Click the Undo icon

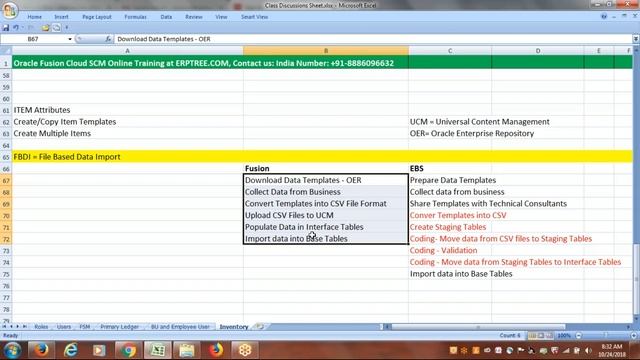(x=16, y=28)
